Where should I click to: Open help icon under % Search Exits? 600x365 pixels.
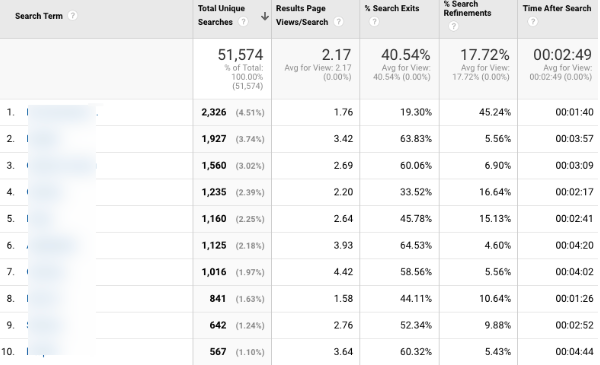tap(374, 22)
